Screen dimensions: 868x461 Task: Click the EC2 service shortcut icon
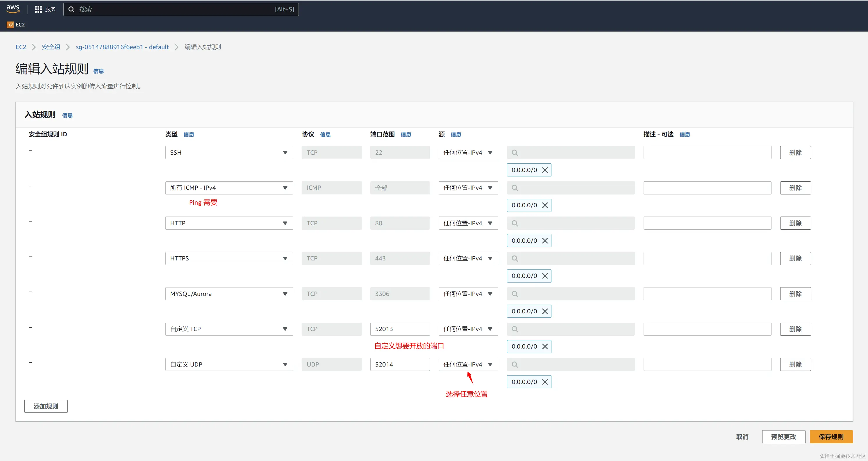pyautogui.click(x=10, y=25)
